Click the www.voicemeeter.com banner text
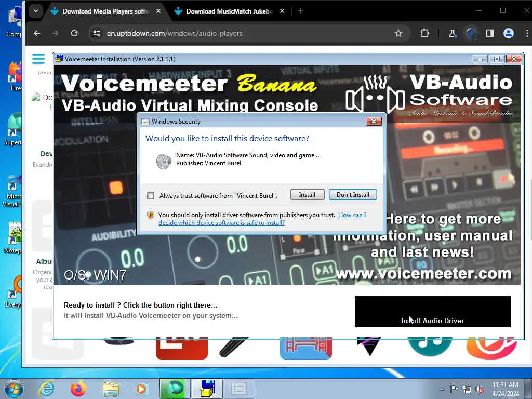This screenshot has height=399, width=532. pos(423,273)
